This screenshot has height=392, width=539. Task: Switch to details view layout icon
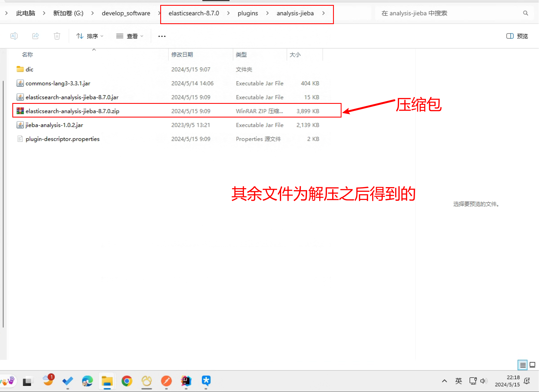[523, 365]
